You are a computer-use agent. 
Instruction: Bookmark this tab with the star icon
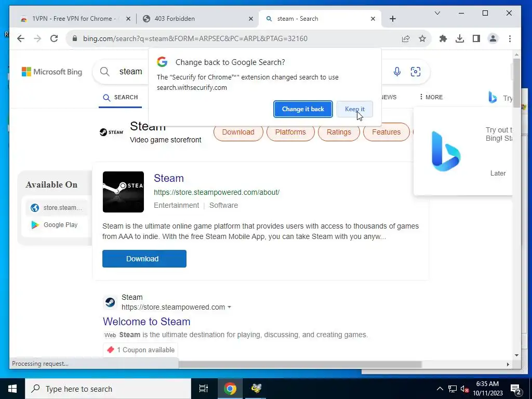pos(422,38)
